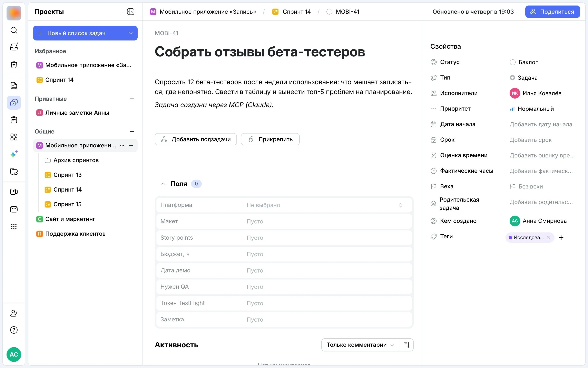The height and width of the screenshot is (368, 588).
Task: Open Спринт 15 in the sidebar tree
Action: click(x=63, y=204)
